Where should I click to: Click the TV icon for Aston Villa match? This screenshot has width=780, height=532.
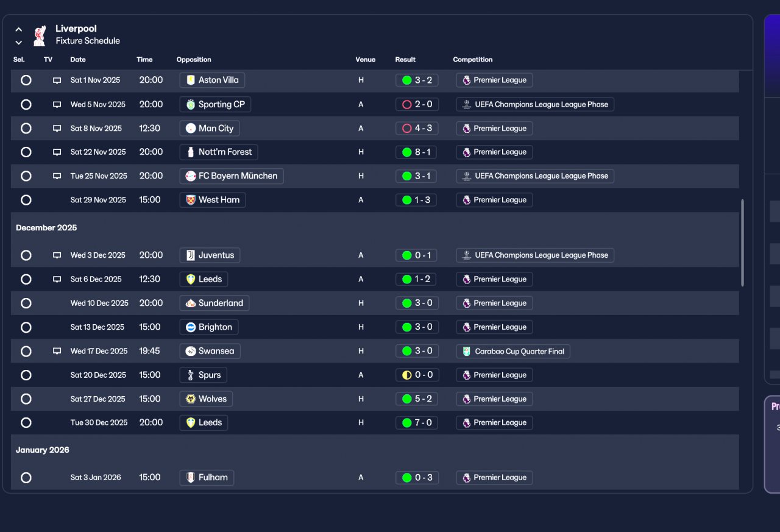tap(57, 80)
